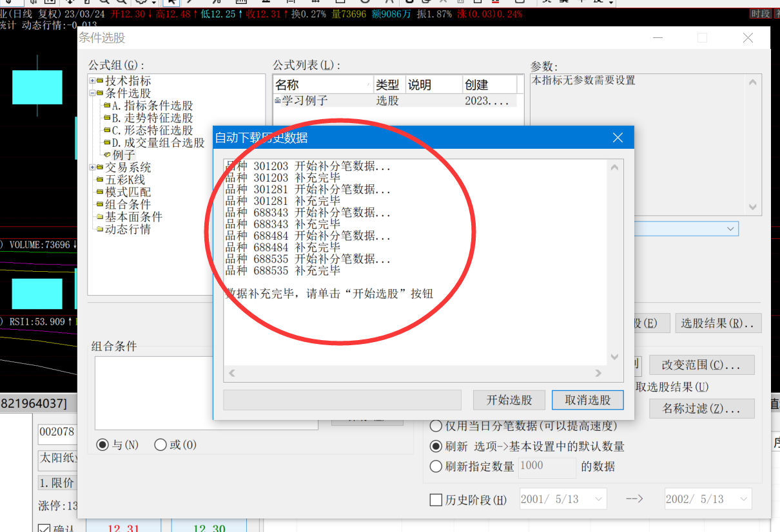Click formula icon of 学习例子 row

pos(278,100)
